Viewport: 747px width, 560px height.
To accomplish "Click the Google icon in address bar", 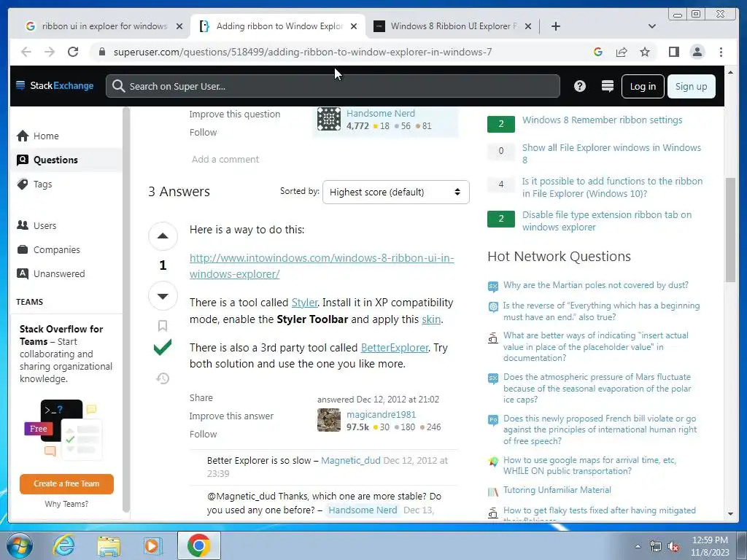I will (598, 52).
